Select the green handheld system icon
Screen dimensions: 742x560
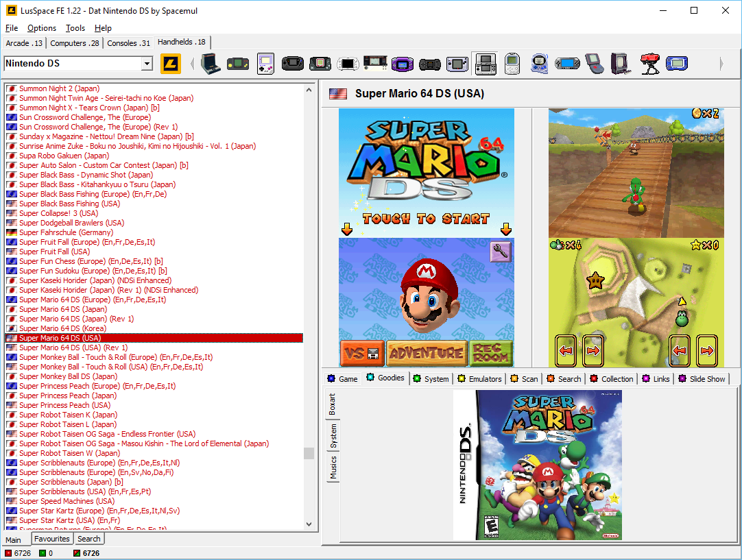coord(237,63)
